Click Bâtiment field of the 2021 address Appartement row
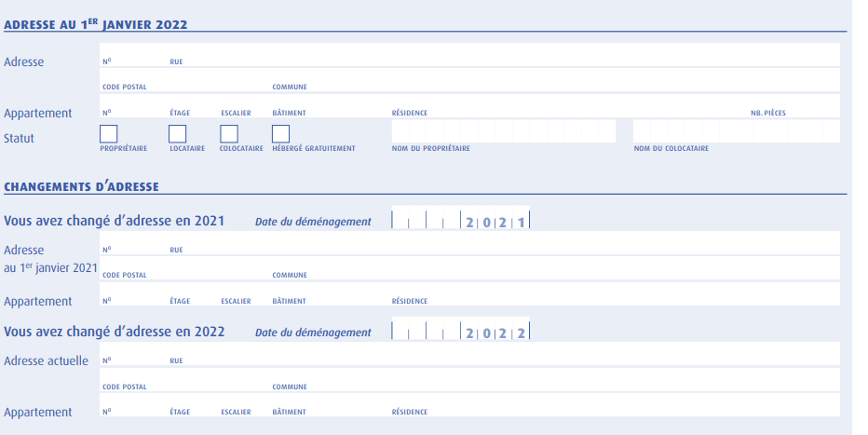This screenshot has width=868, height=435. point(331,293)
